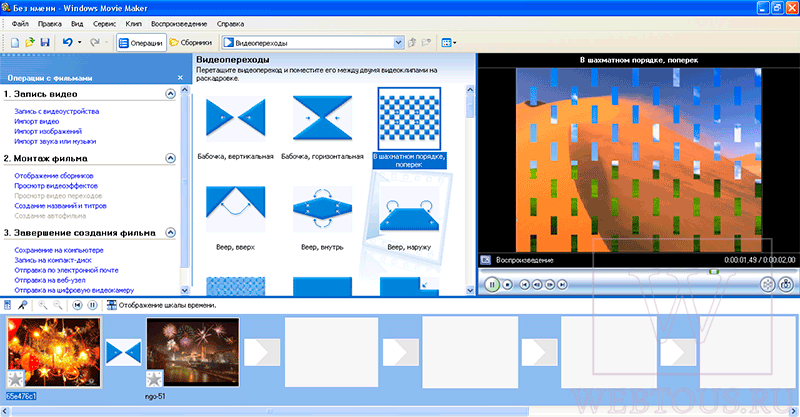The height and width of the screenshot is (417, 800).
Task: Click the Redo toolbar icon
Action: click(94, 43)
